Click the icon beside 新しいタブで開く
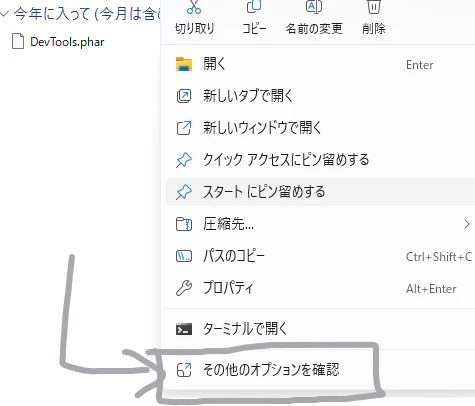Screen dimensions: 475x406 pos(184,96)
